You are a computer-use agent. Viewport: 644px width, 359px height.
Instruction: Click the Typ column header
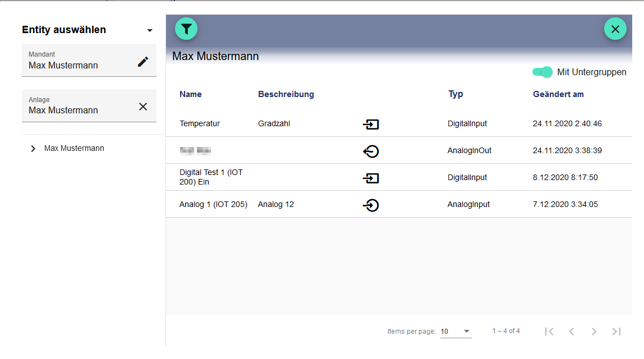point(455,94)
